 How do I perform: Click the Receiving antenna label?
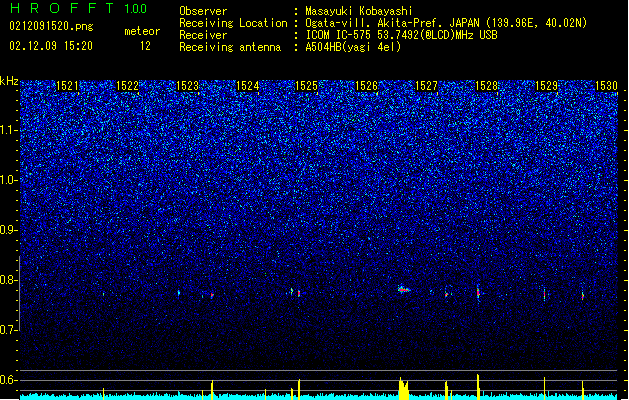[230, 47]
